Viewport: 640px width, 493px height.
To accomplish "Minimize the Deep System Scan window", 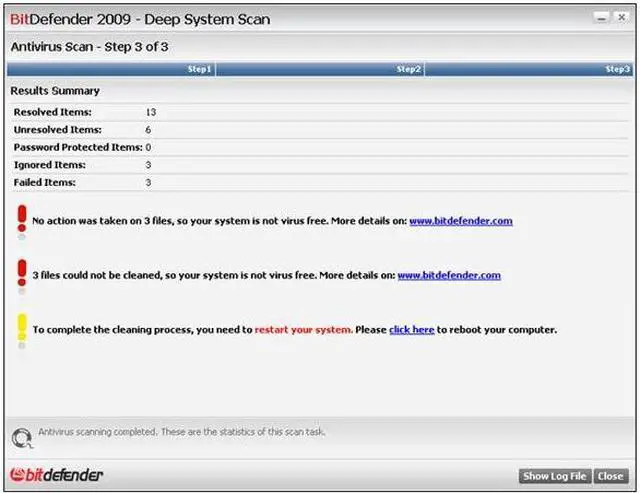I will tap(601, 19).
